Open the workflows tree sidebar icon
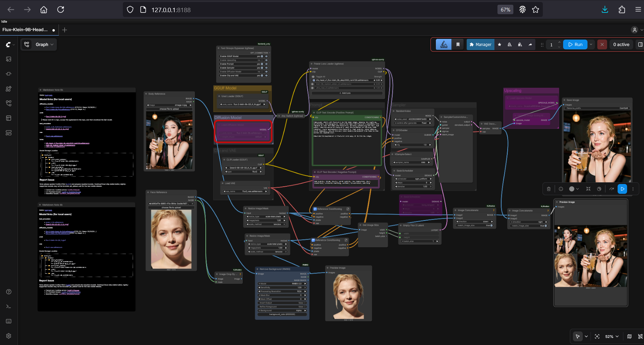The height and width of the screenshot is (345, 644). (x=9, y=103)
